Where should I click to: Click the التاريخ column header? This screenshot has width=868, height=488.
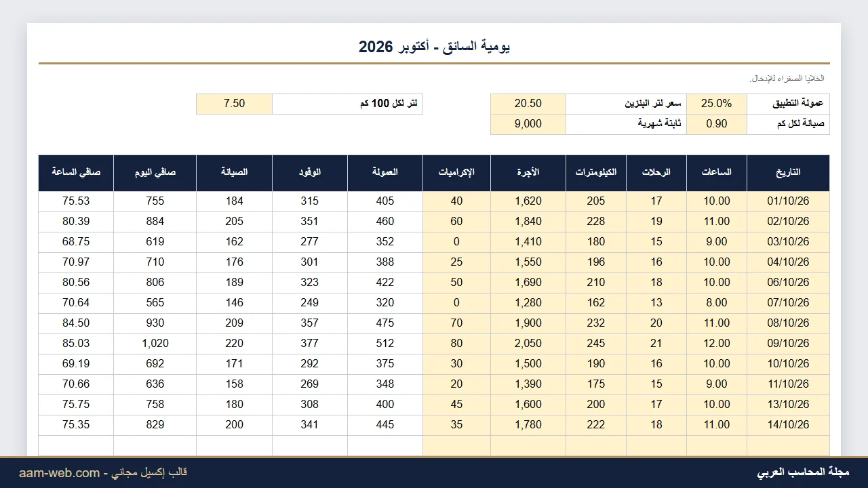click(x=788, y=173)
